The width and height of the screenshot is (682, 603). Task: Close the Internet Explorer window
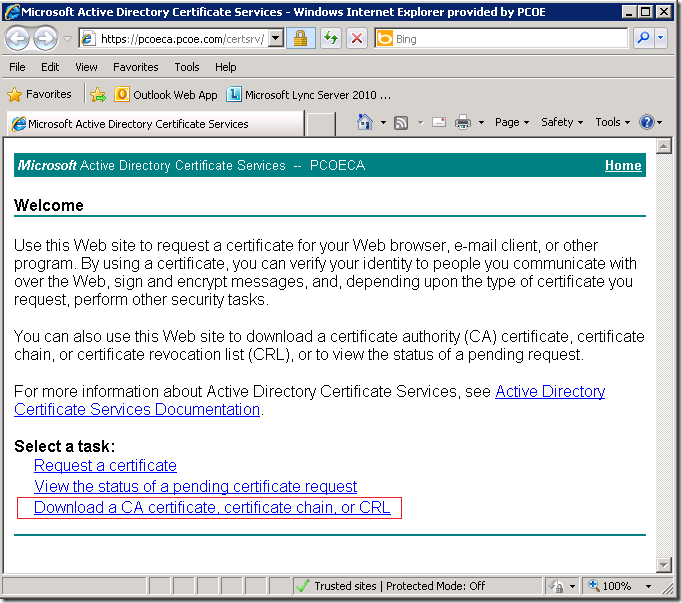pyautogui.click(x=664, y=11)
